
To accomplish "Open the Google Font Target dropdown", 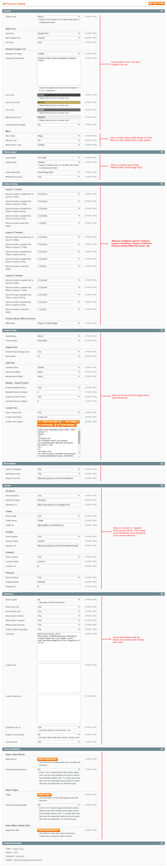I will [x=59, y=54].
